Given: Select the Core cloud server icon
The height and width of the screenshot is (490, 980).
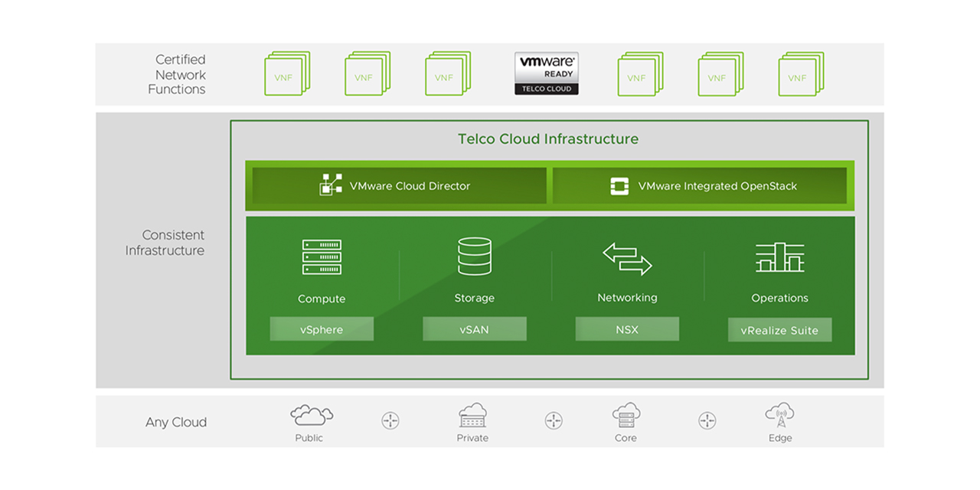Looking at the screenshot, I should (x=626, y=416).
